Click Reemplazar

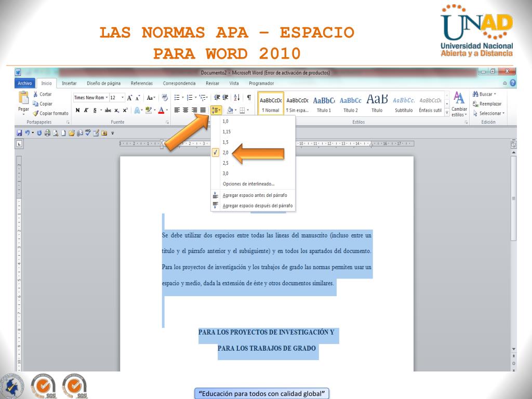(x=487, y=104)
